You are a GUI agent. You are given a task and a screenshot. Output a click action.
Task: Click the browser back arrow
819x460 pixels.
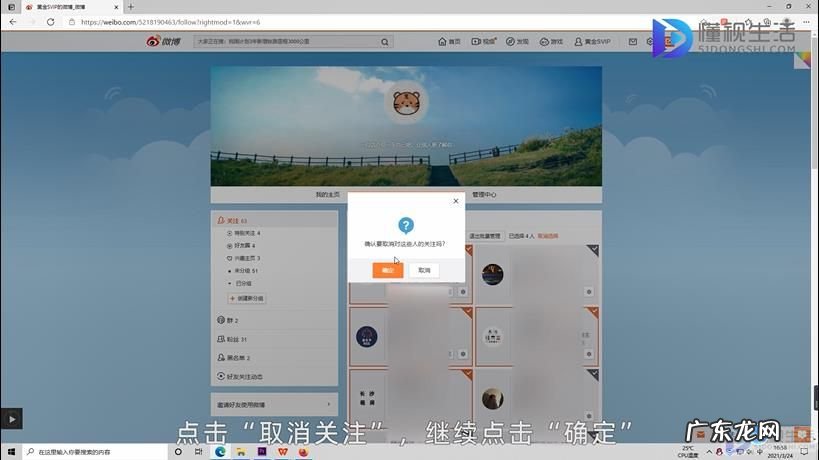tap(13, 22)
